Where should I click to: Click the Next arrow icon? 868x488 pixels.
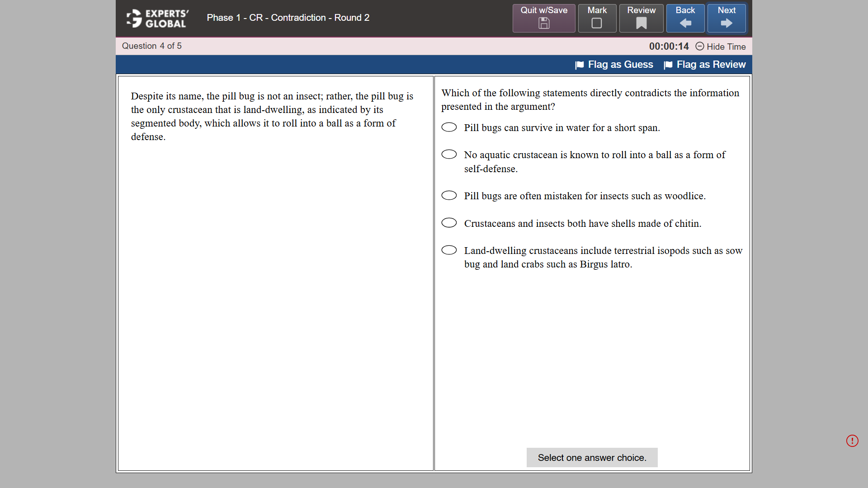coord(726,23)
